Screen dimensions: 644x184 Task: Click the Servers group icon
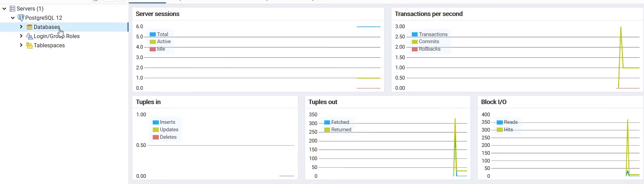tap(12, 9)
